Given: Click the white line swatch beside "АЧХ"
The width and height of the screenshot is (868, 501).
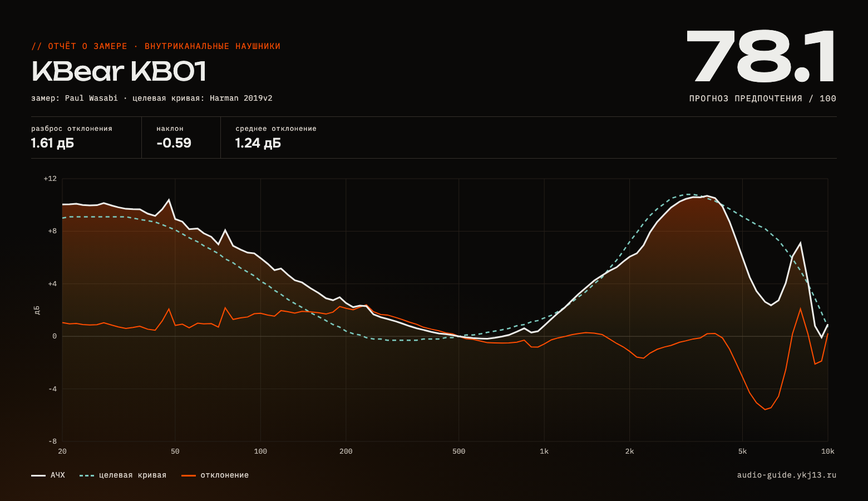Looking at the screenshot, I should point(38,475).
